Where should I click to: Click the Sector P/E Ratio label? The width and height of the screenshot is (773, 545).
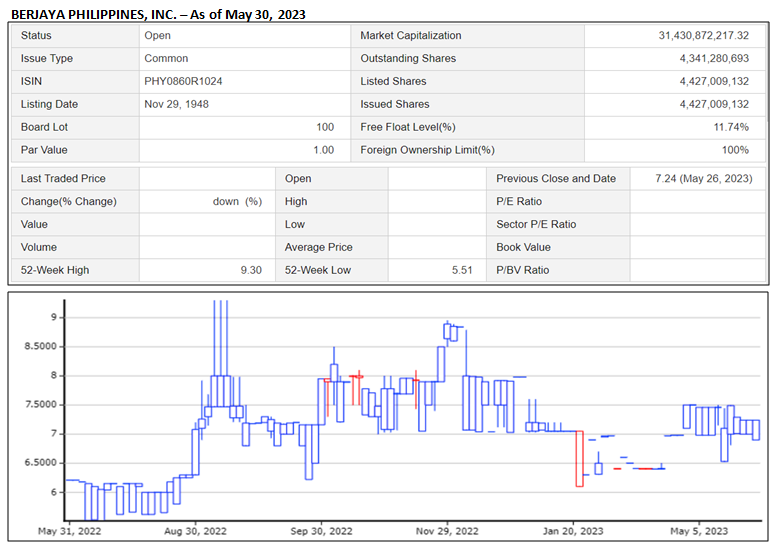tap(536, 224)
